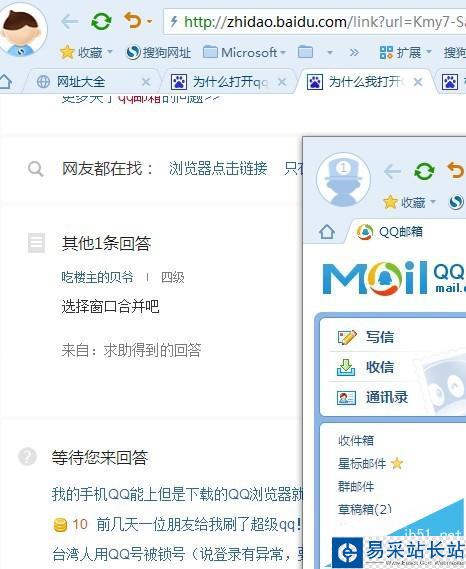
Task: Close the 为什么我打开 tab
Action: (418, 82)
